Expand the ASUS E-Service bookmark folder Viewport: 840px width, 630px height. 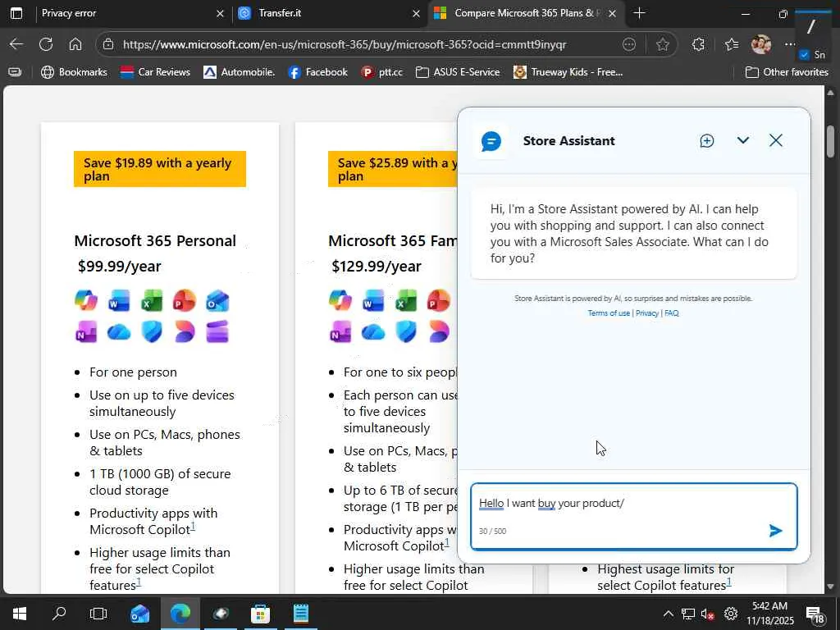coord(458,72)
